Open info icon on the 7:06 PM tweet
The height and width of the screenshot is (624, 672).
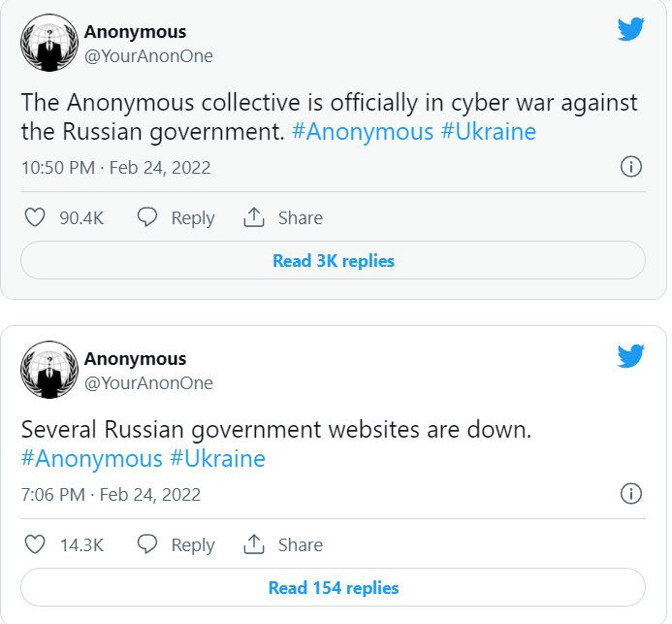pyautogui.click(x=630, y=494)
